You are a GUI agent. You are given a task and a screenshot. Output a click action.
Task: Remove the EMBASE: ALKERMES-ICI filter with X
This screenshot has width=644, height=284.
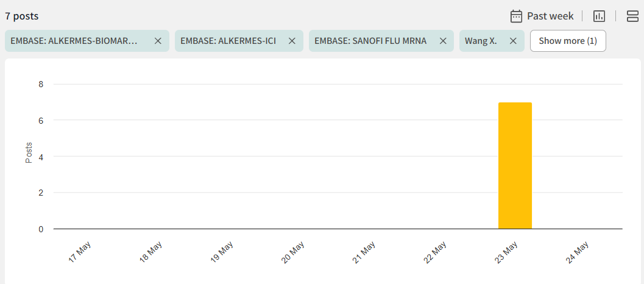click(292, 41)
